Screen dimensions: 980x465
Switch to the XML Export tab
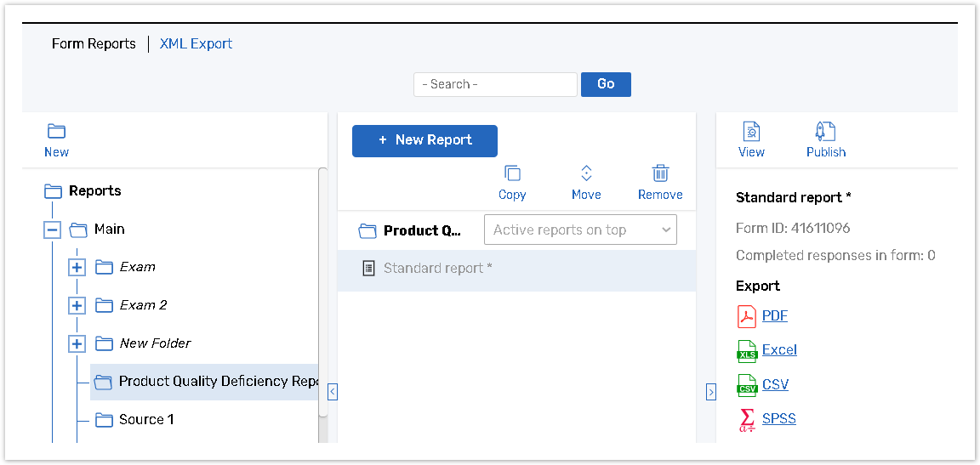point(196,43)
